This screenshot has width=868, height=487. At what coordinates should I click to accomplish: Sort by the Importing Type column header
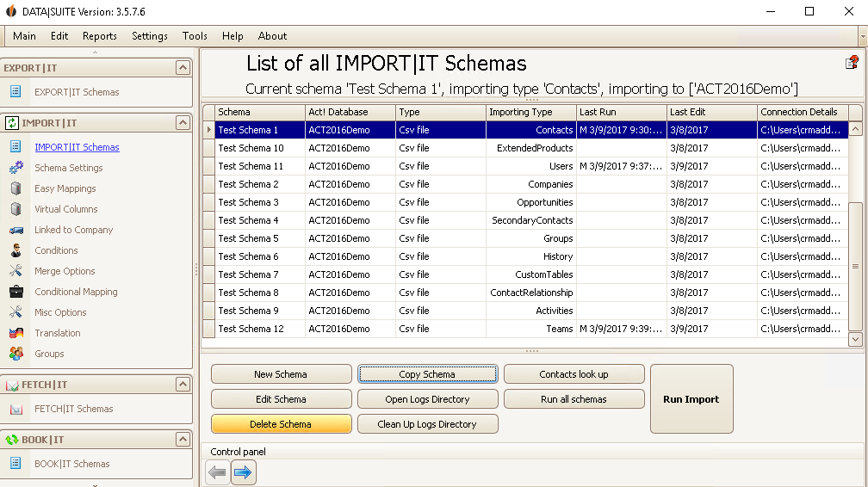530,112
